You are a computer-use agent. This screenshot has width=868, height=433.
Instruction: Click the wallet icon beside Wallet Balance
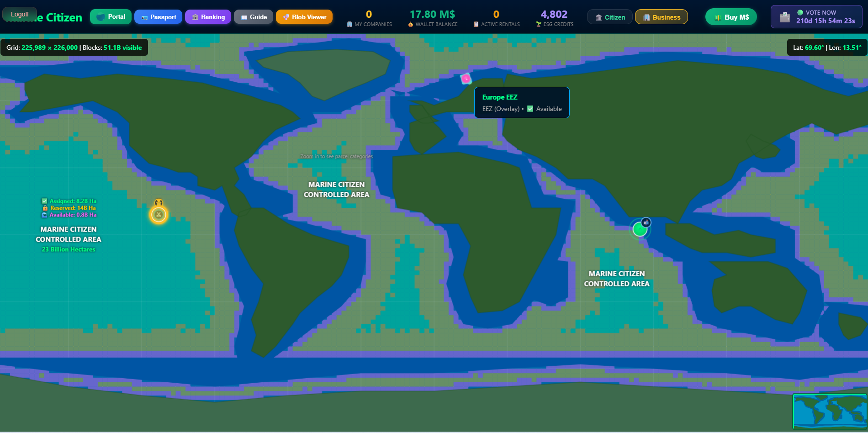coord(411,24)
